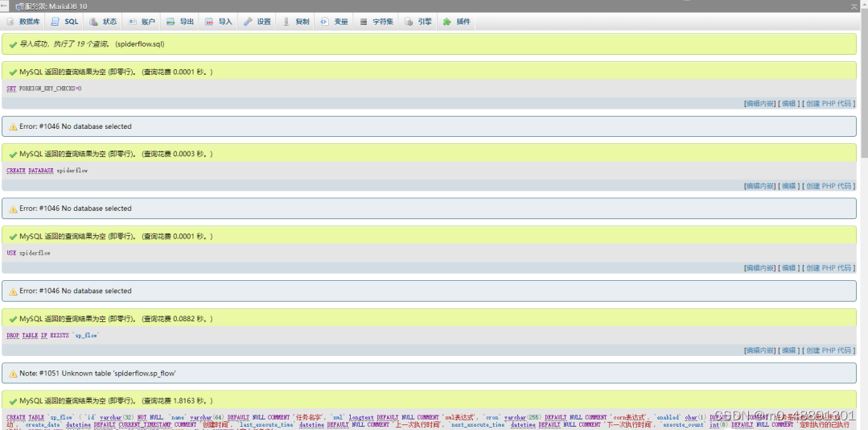Open the 插件 tab
868x430 pixels.
(457, 22)
